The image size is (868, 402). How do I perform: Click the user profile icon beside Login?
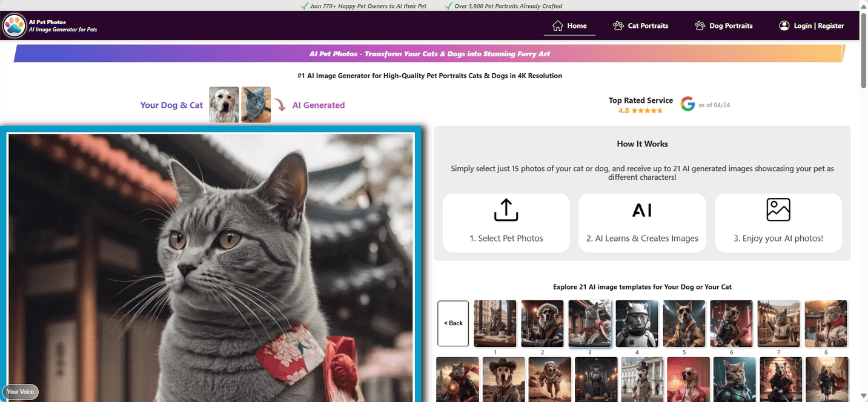coord(784,26)
